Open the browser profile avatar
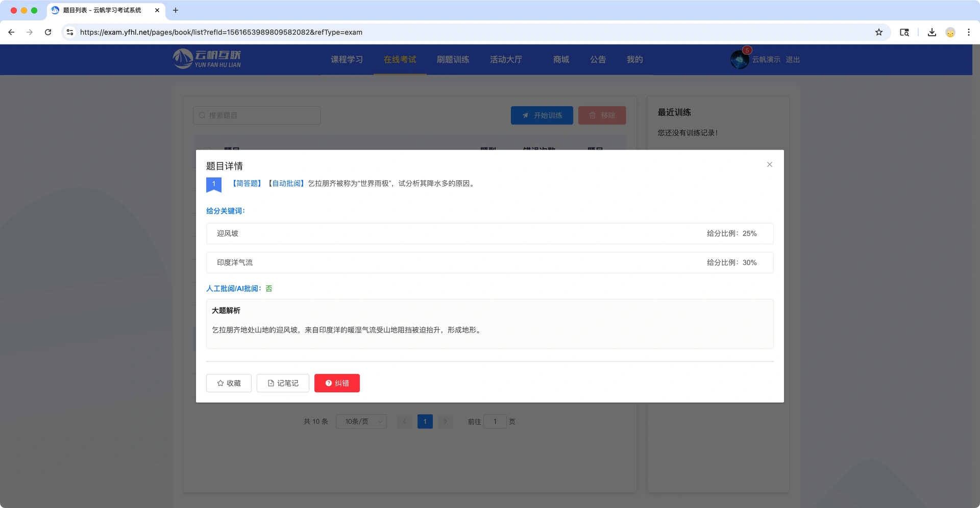 [950, 32]
